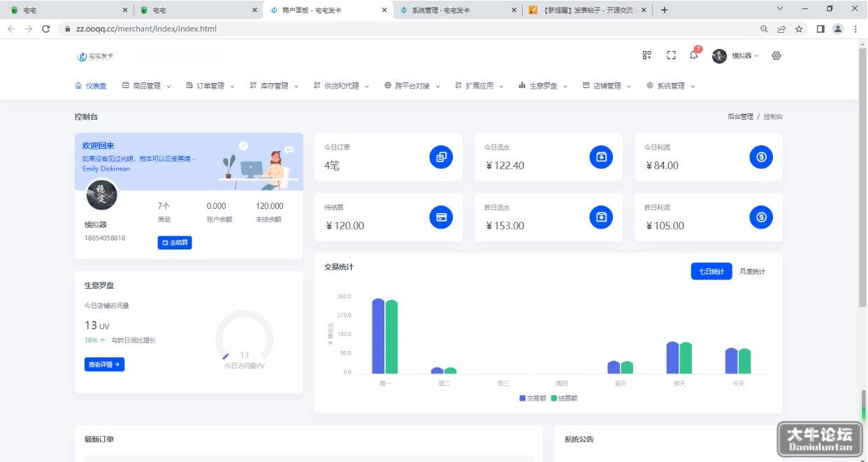Screen dimensions: 868x462
Task: Toggle fullscreen mode via header icon
Action: (x=672, y=55)
